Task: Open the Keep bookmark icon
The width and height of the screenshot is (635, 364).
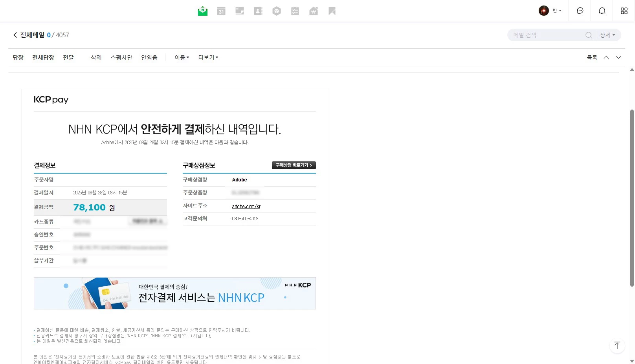Action: coord(332,11)
